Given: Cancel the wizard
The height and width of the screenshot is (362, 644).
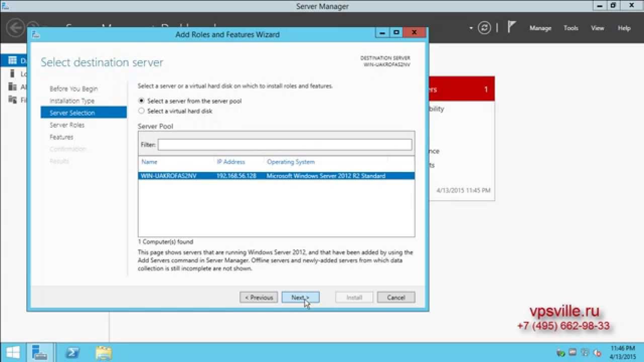Looking at the screenshot, I should pos(396,298).
